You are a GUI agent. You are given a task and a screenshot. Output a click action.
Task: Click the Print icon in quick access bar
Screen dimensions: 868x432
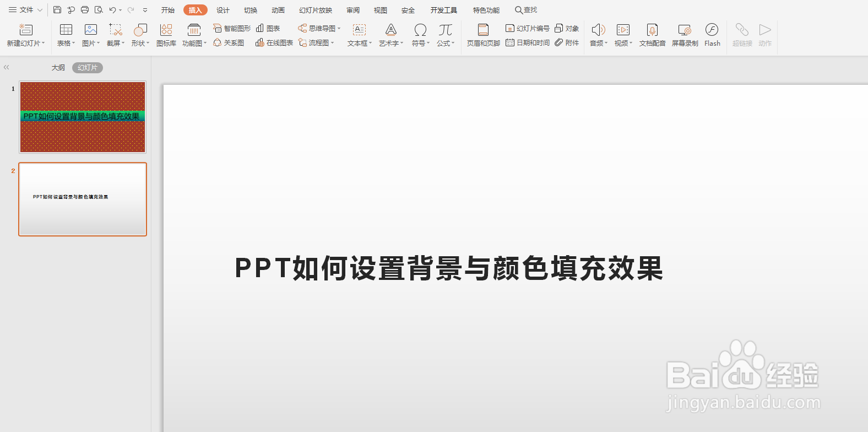85,10
